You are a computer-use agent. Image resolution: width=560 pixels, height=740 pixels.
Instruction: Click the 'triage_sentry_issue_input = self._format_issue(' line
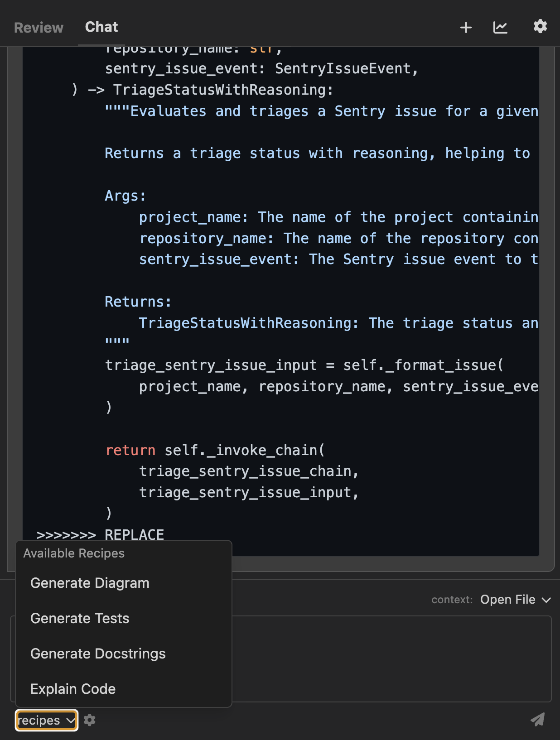pos(304,365)
